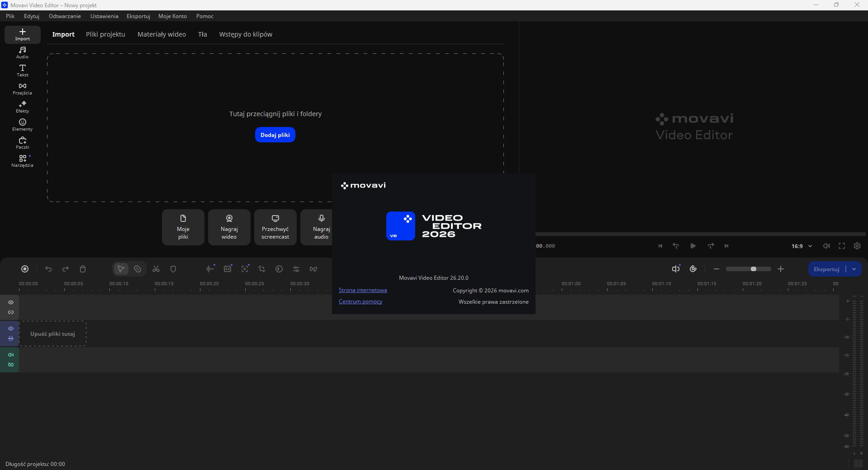This screenshot has height=470, width=868.
Task: Select the crop tool icon
Action: [262, 269]
